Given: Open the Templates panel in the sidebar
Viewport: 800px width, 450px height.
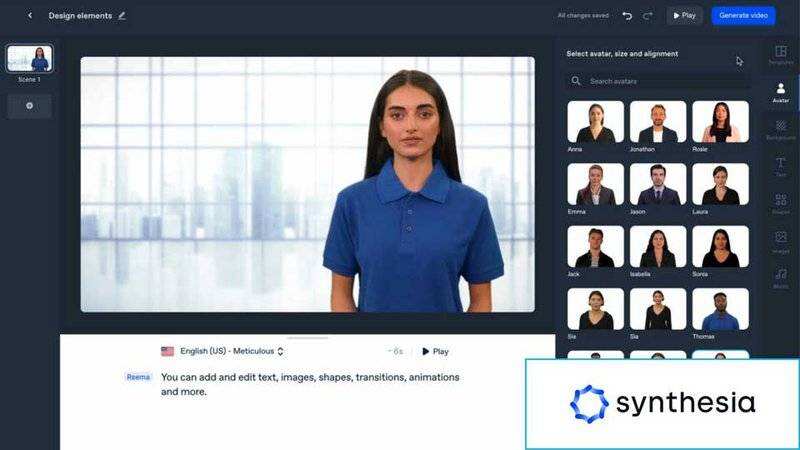Looking at the screenshot, I should (781, 55).
